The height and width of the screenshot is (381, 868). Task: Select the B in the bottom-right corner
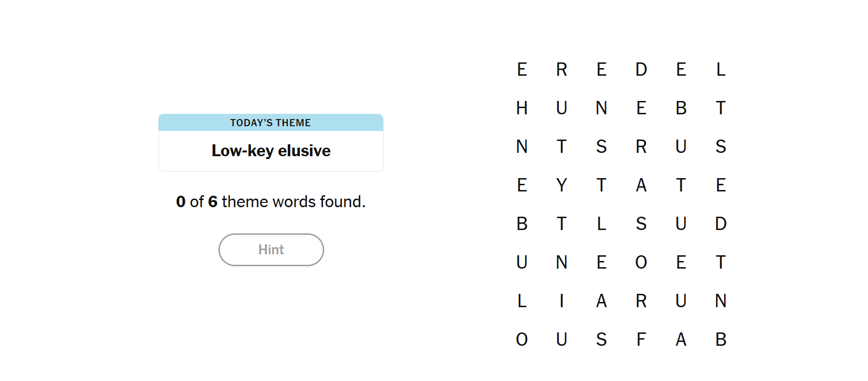(721, 339)
